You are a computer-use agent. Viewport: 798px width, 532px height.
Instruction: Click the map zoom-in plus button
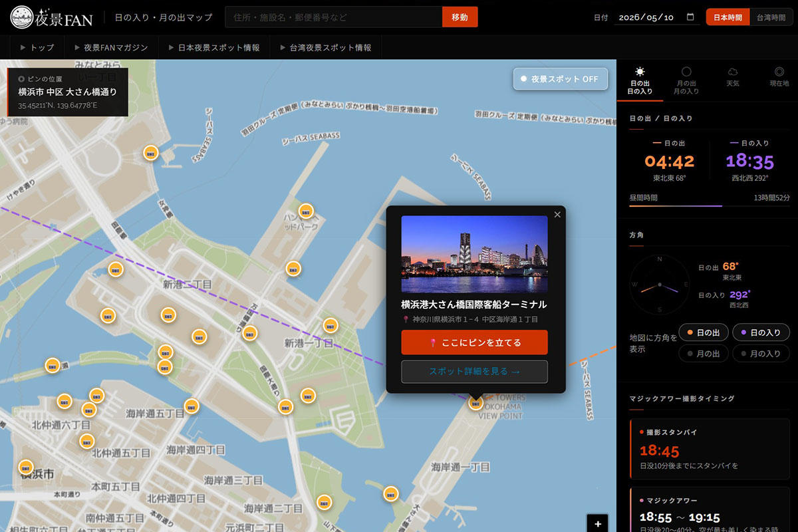[x=598, y=523]
